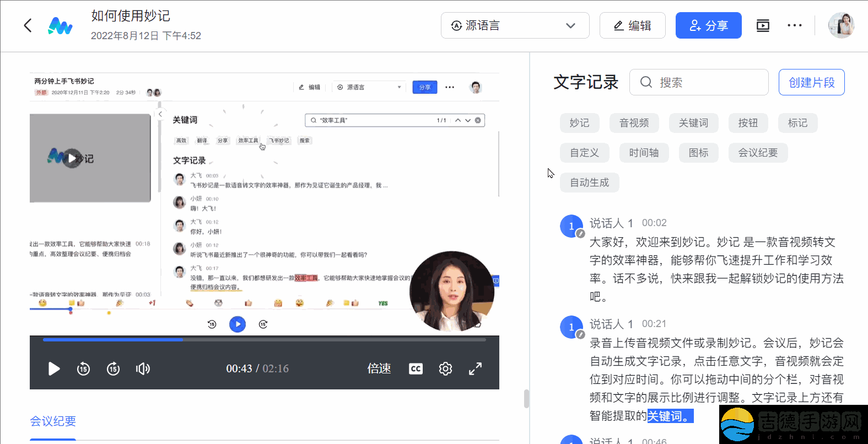The width and height of the screenshot is (868, 444).
Task: Click the Share (分享) button
Action: pos(708,25)
